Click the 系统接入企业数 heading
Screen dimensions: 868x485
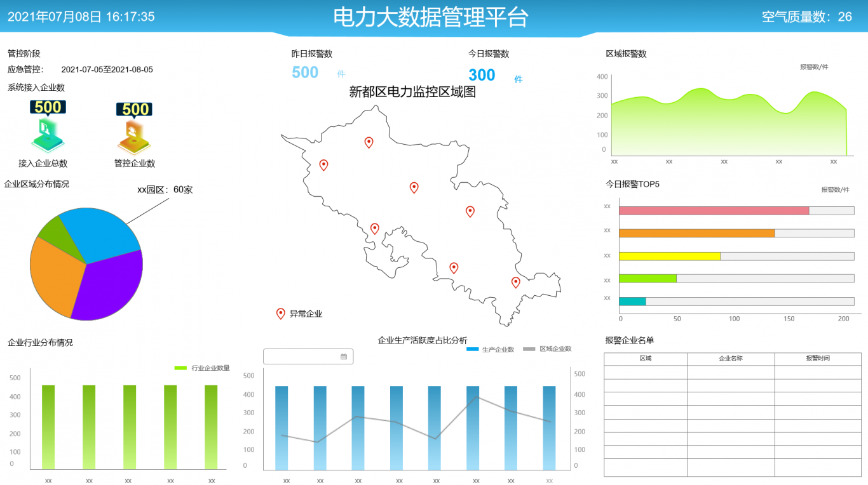(36, 88)
